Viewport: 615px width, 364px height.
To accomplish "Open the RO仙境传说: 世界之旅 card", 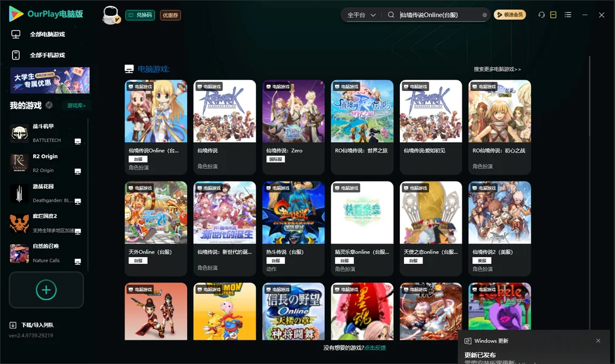I will coord(362,127).
